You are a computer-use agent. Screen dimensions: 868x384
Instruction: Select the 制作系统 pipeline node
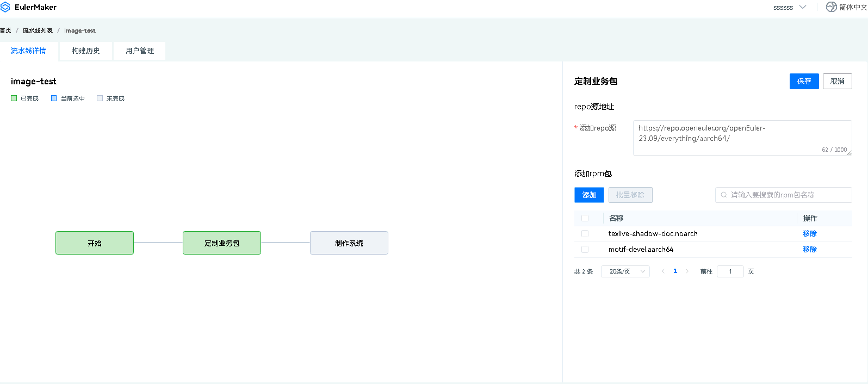349,243
